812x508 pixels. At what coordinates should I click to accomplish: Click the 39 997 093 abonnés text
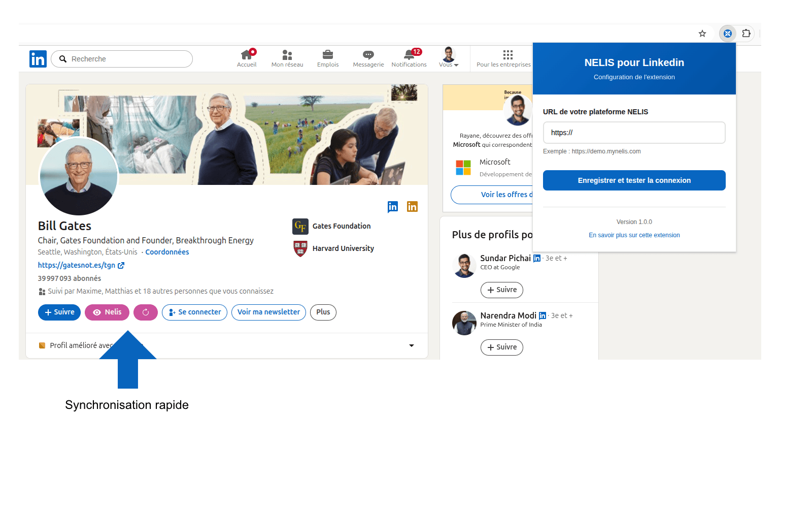point(70,278)
